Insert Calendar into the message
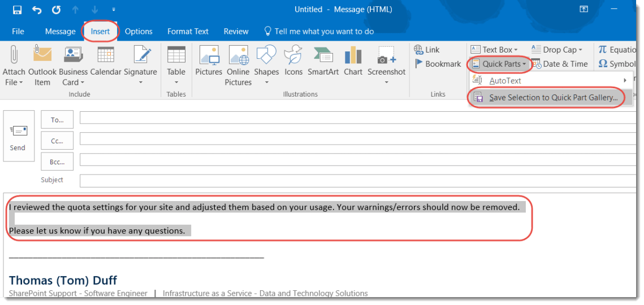644x305 pixels. point(106,62)
